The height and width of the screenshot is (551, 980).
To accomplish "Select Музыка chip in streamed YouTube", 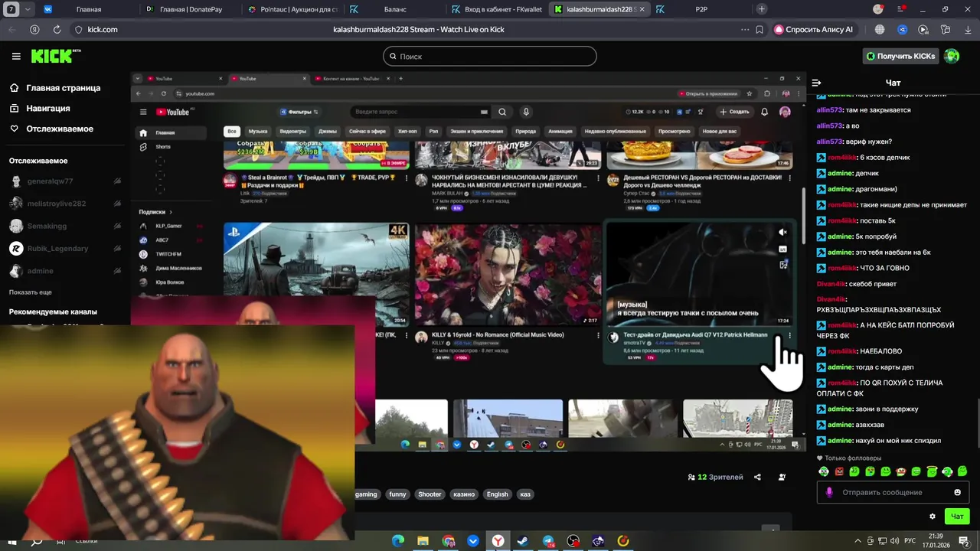I will pyautogui.click(x=258, y=131).
